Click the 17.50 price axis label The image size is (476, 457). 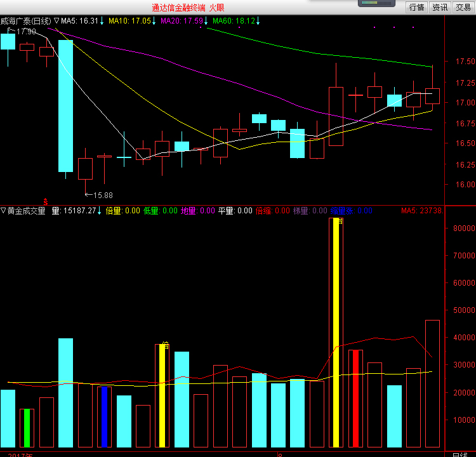tap(465, 62)
